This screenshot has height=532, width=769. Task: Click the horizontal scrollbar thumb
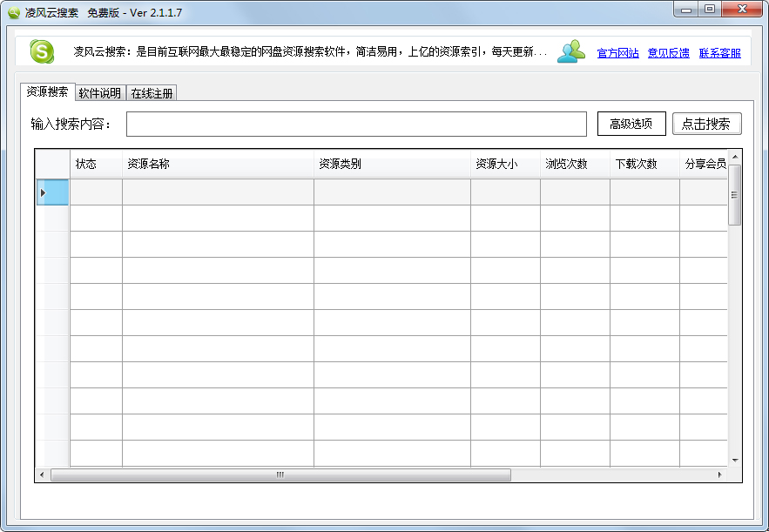coord(280,475)
